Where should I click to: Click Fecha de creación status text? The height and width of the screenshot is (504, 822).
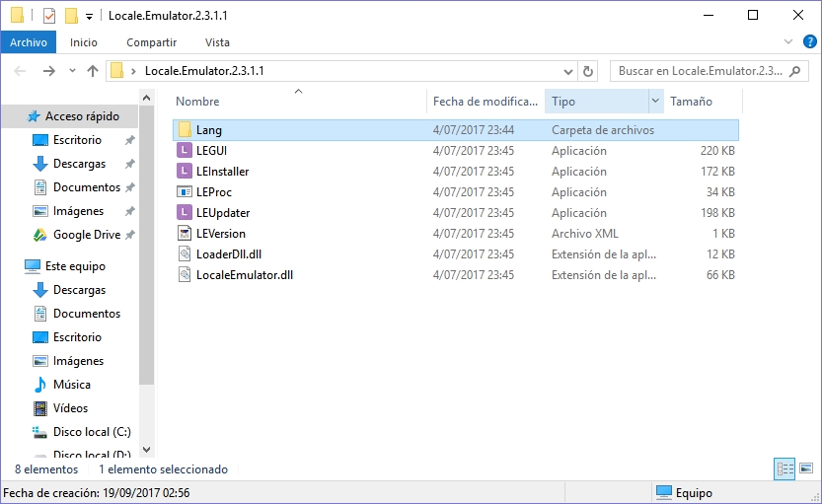97,492
